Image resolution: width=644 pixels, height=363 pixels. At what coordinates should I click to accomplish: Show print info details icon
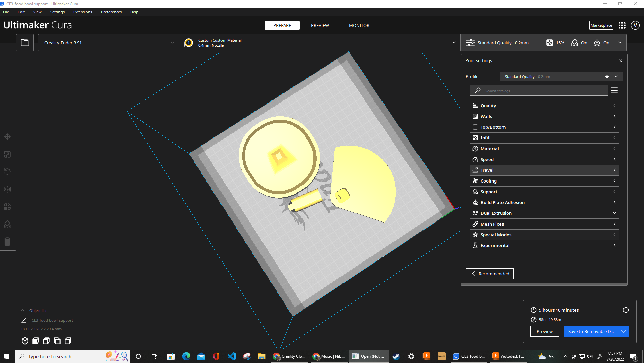(626, 310)
